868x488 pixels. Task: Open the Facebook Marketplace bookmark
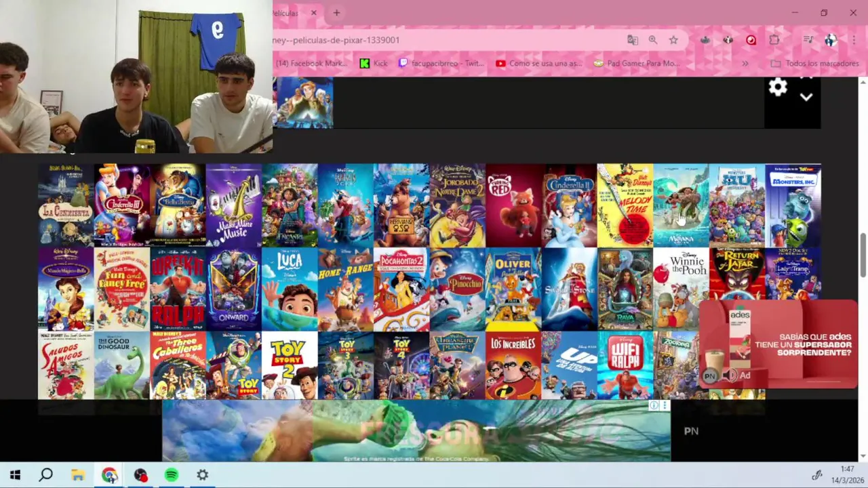311,63
